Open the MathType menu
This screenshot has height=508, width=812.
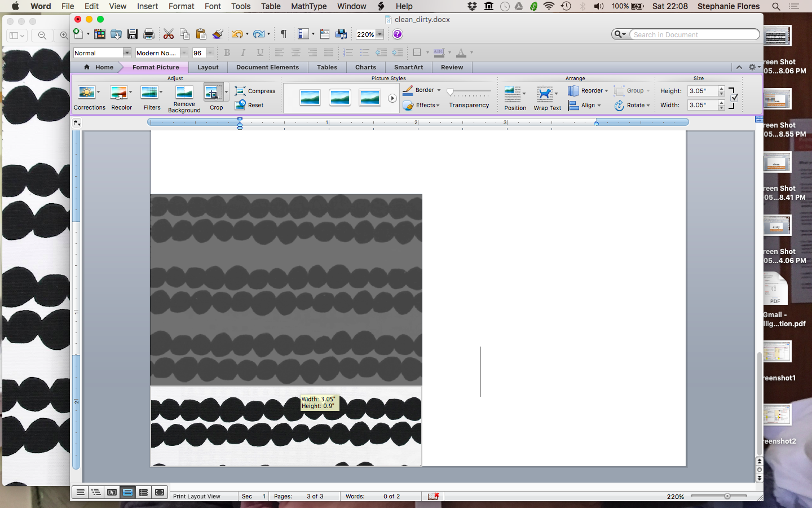308,6
